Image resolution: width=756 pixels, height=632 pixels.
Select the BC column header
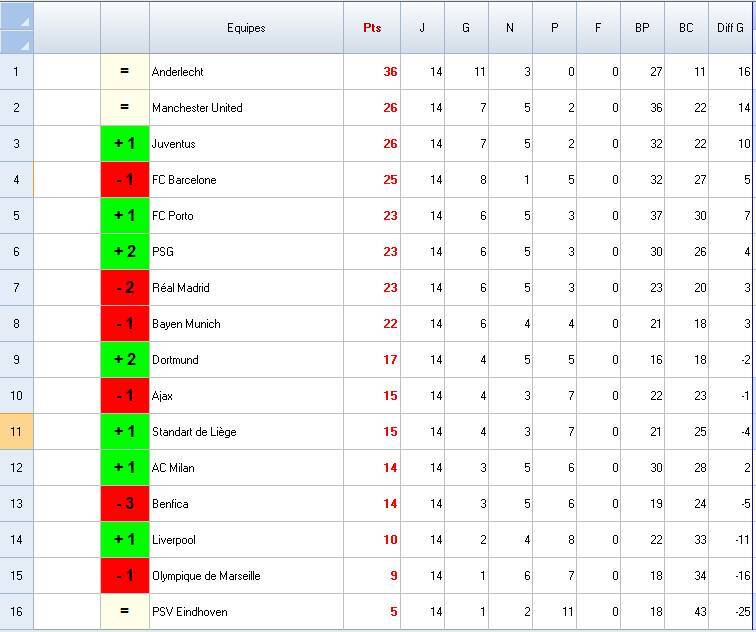point(686,28)
